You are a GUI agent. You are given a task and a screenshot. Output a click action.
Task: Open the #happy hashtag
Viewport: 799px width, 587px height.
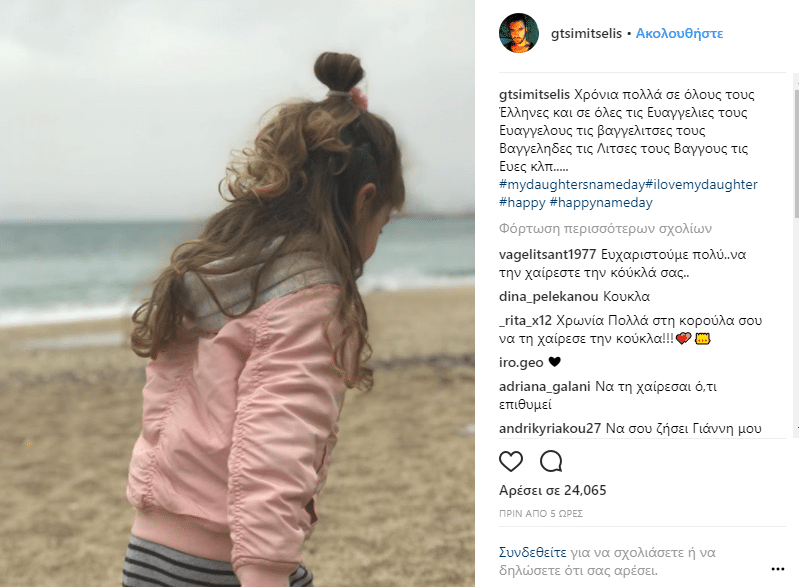[x=522, y=202]
